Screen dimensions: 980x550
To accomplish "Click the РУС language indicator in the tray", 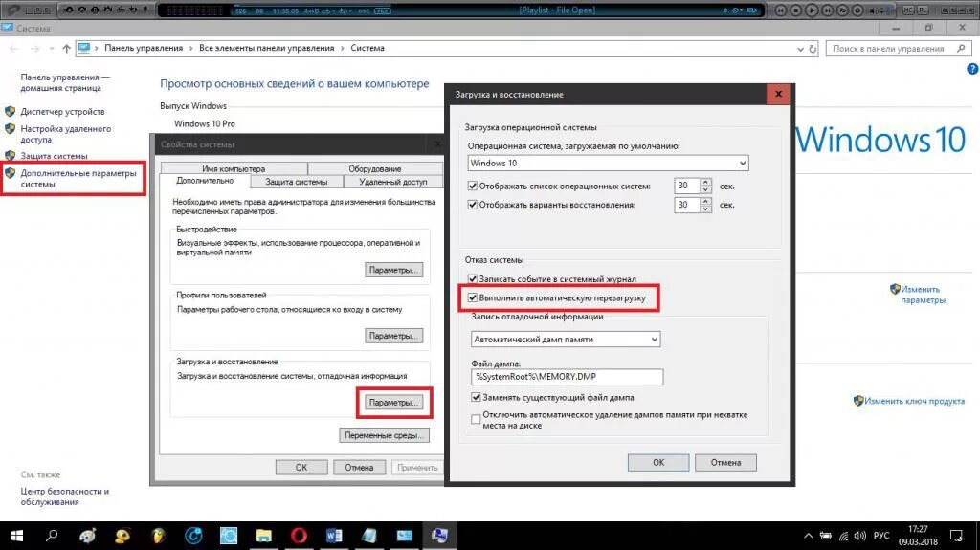I will pos(881,536).
